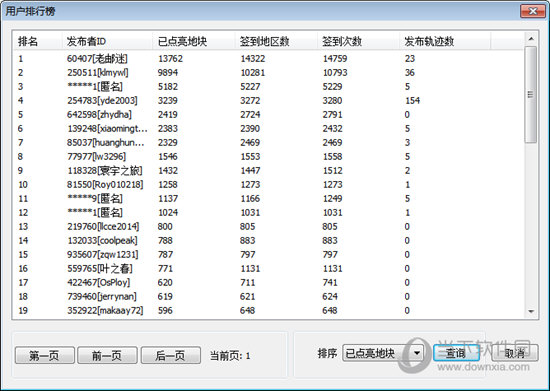550x391 pixels.
Task: Click the 当前页: 1 page indicator
Action: 230,356
